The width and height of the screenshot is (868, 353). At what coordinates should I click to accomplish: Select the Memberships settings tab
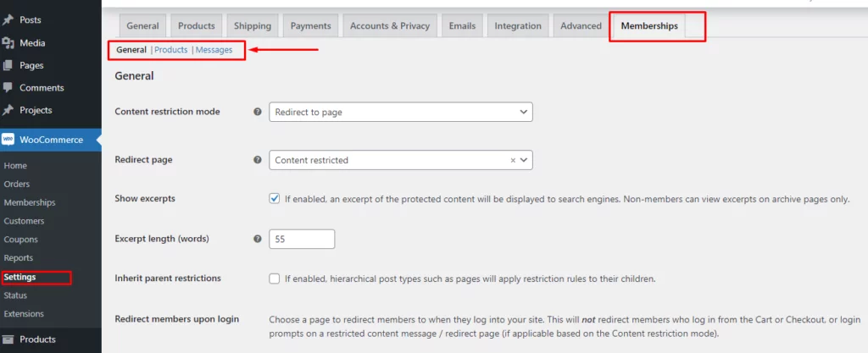point(649,26)
